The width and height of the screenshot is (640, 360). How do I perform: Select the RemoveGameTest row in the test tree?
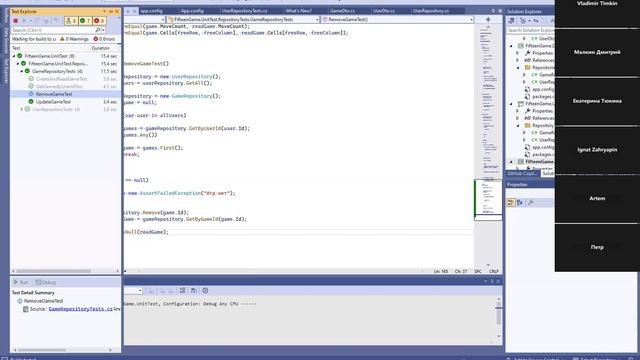65,94
